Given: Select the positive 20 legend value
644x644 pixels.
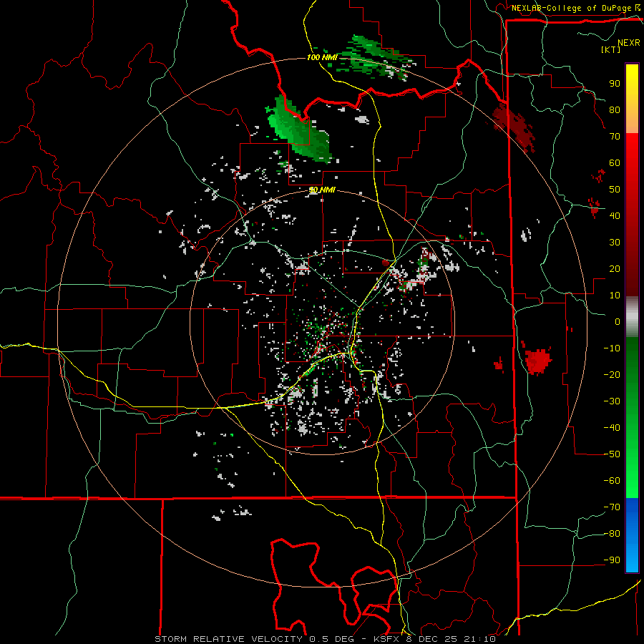Looking at the screenshot, I should (615, 268).
